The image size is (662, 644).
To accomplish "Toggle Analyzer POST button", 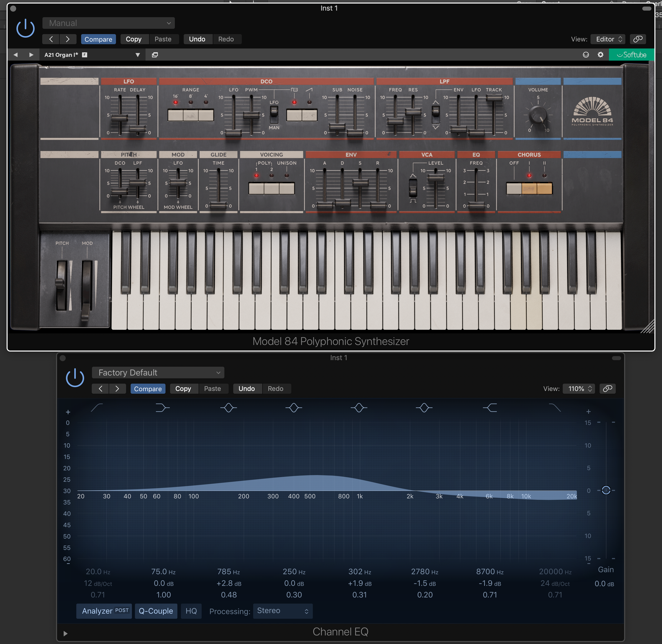I will [104, 611].
